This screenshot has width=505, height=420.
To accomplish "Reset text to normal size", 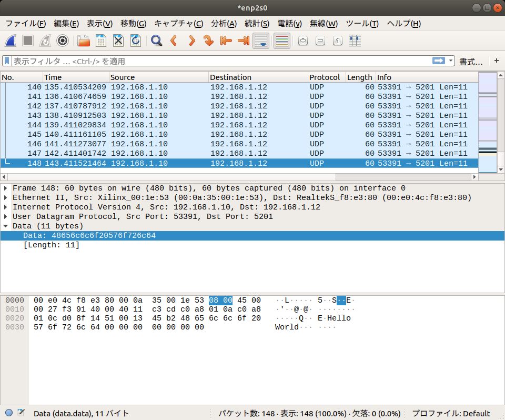I will coord(338,41).
